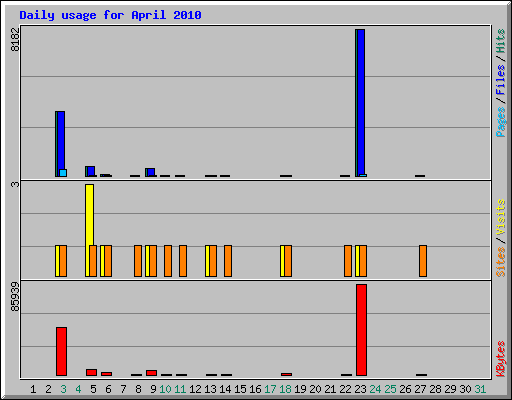The height and width of the screenshot is (400, 512).
Task: Click the day 1 axis label
Action: click(x=33, y=389)
